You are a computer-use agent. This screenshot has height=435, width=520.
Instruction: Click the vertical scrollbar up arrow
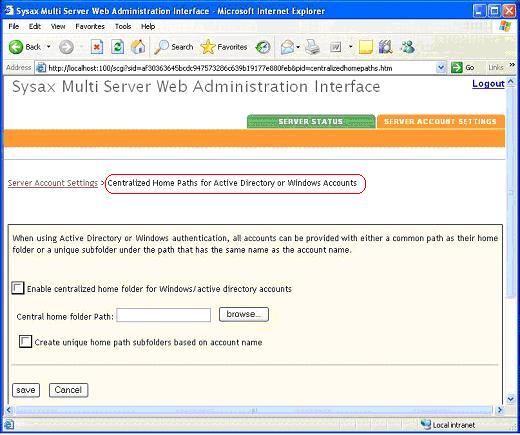(x=510, y=82)
